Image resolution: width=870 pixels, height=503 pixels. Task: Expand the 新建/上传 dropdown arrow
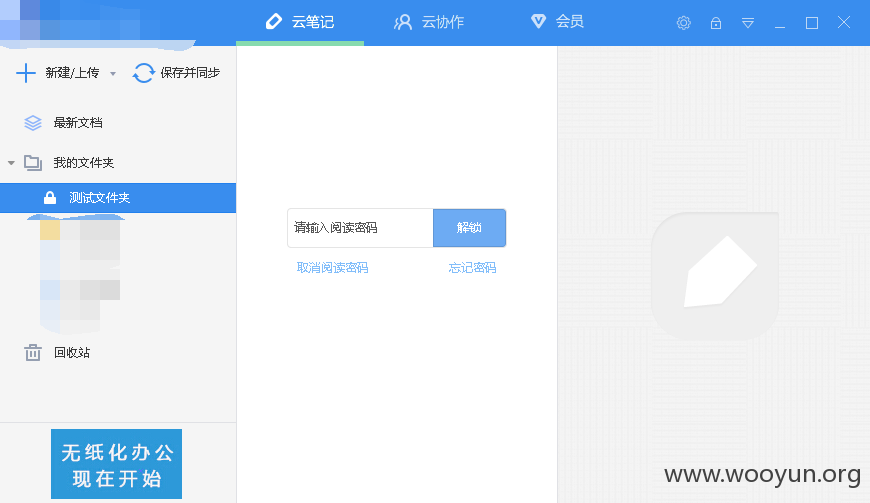(x=113, y=73)
